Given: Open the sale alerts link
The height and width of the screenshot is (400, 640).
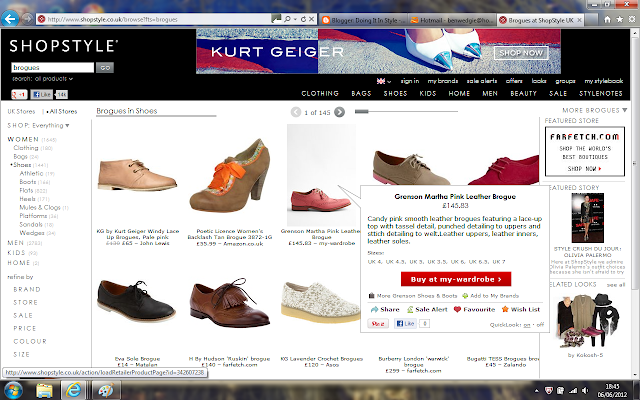Looking at the screenshot, I should point(482,81).
